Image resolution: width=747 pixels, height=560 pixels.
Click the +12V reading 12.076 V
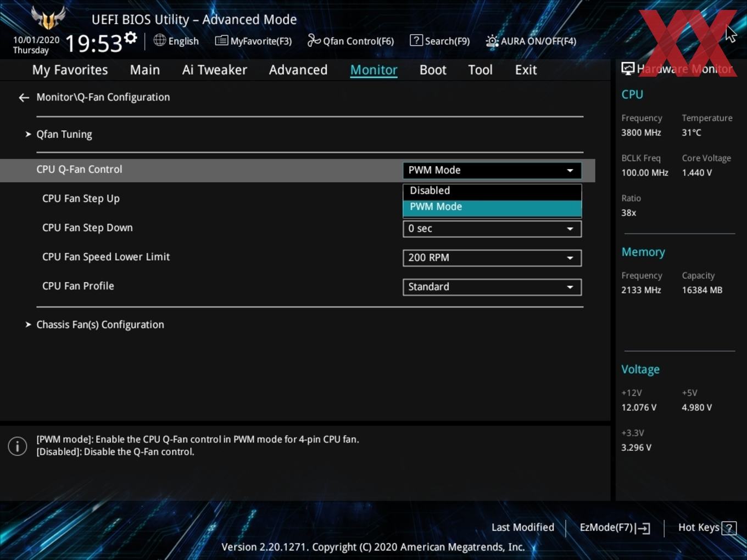tap(639, 408)
